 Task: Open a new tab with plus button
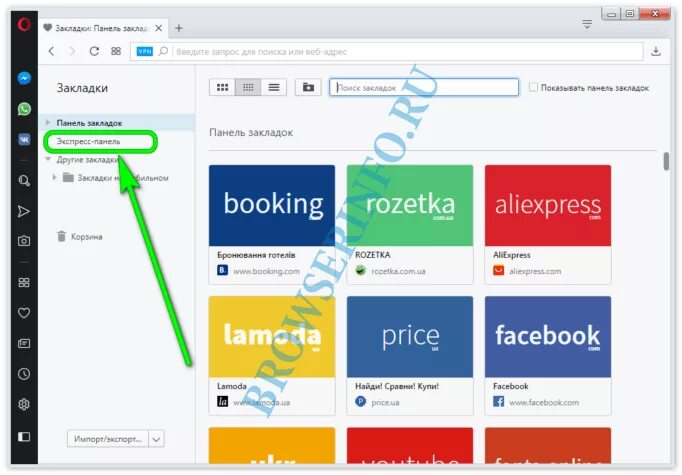pos(179,28)
